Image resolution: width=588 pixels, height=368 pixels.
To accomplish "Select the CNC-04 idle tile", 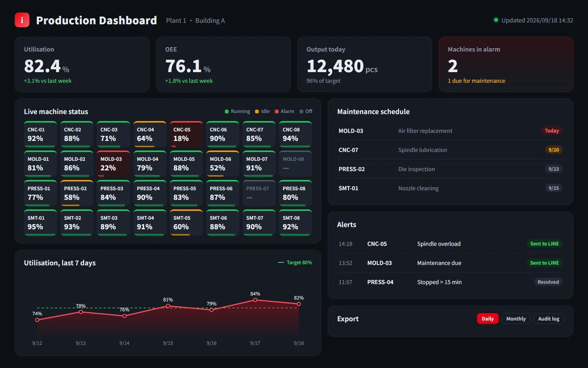I will tap(150, 134).
